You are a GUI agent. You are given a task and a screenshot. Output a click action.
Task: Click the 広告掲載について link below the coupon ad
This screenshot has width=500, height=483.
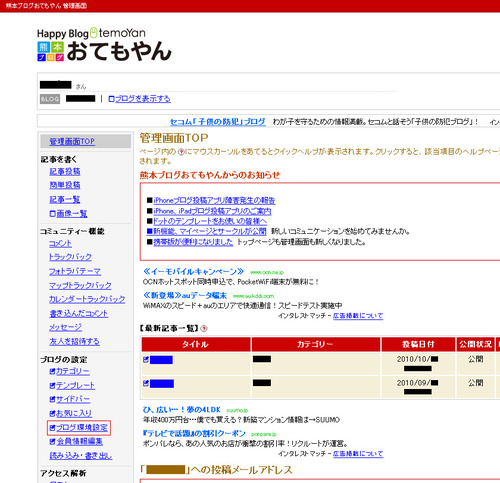pos(358,453)
